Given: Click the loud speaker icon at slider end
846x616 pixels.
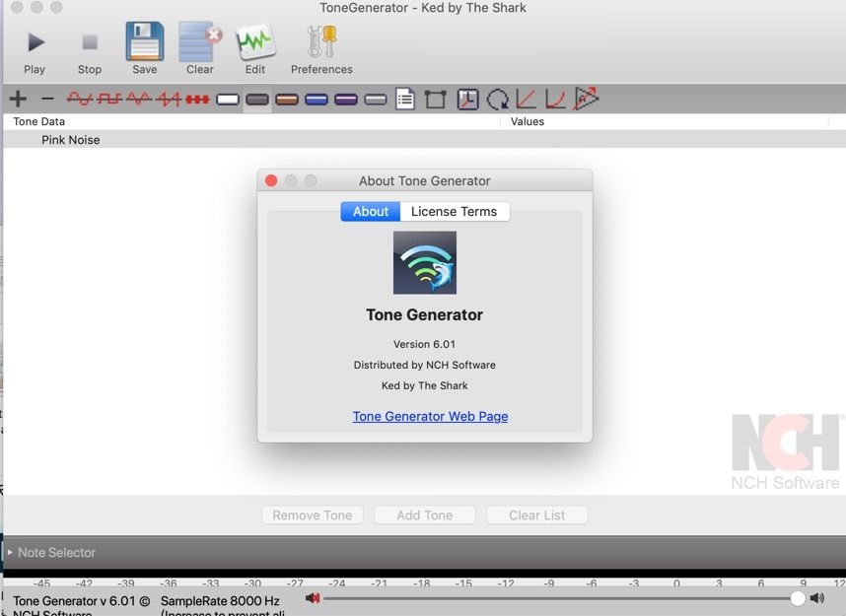Looking at the screenshot, I should 816,597.
